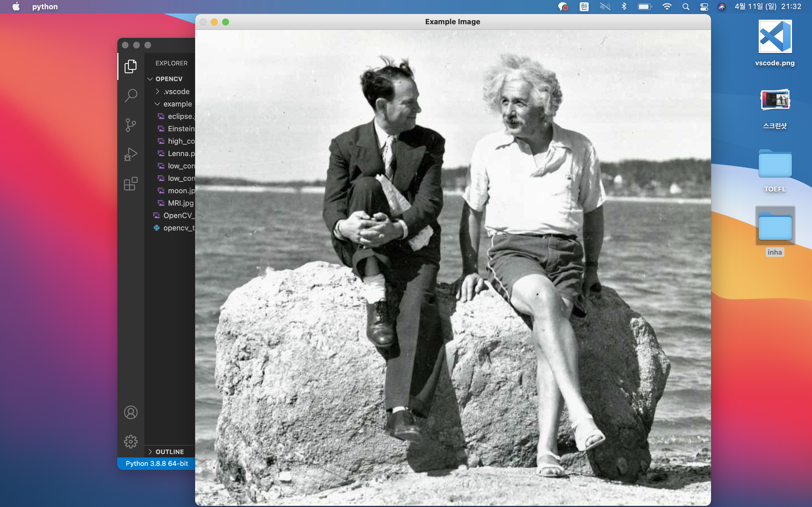
Task: Open macOS Control Center icon
Action: coord(704,7)
